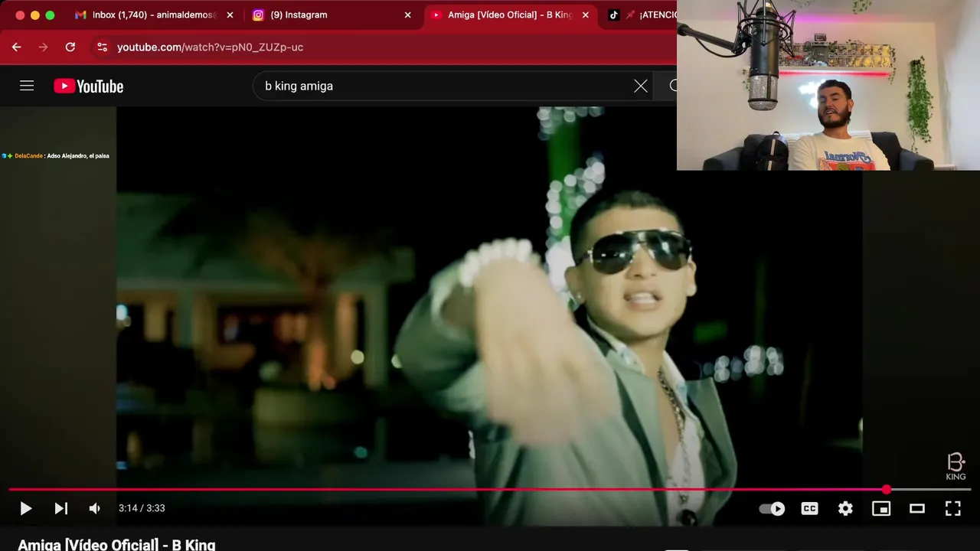The image size is (980, 551).
Task: Close the Instagram tab
Action: (x=407, y=15)
